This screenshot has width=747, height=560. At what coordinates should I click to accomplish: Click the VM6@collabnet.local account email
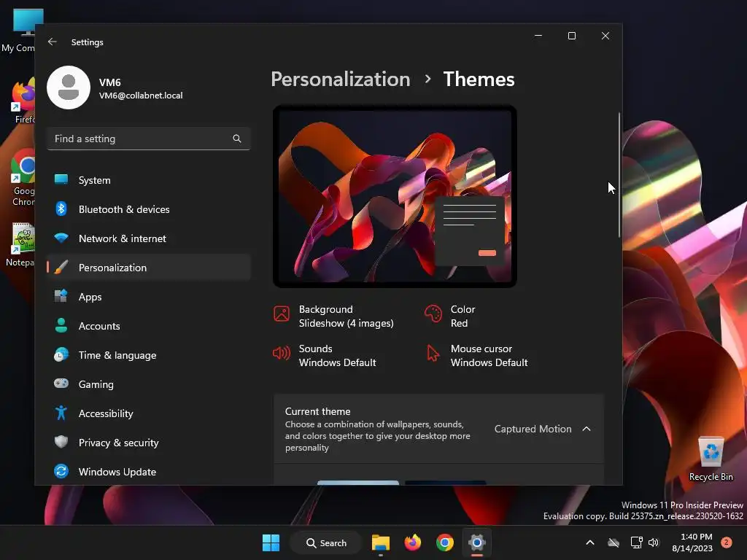(141, 96)
